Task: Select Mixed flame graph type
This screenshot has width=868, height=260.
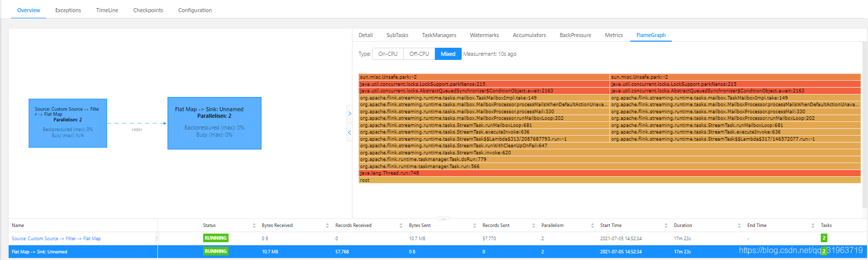Action: [448, 54]
